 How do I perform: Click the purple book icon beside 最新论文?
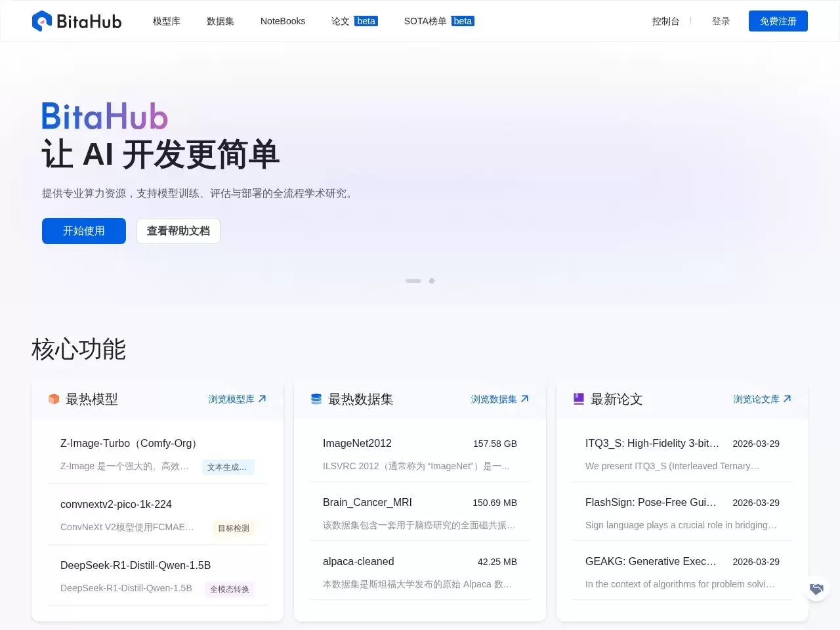click(579, 399)
